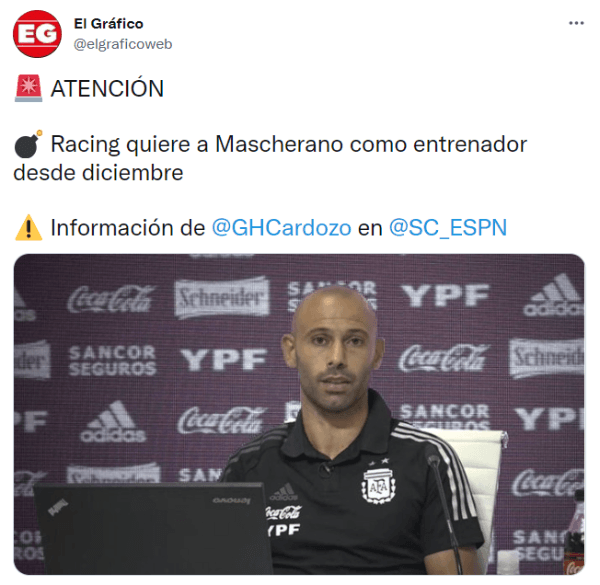Click the tweet text about Mascherano
The height and width of the screenshot is (585, 600).
(270, 158)
